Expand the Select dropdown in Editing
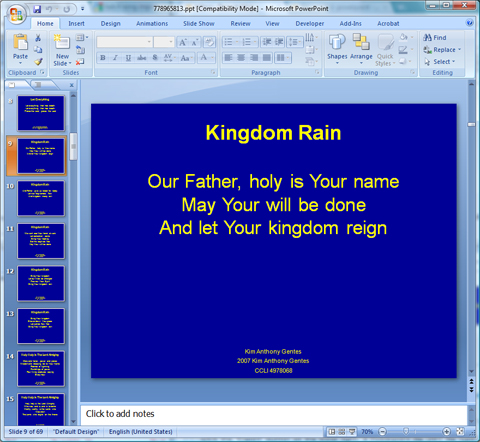This screenshot has width=480, height=442. (439, 62)
